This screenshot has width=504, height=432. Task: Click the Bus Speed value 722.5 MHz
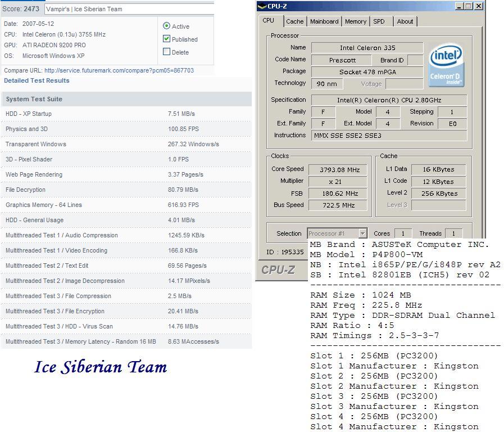(x=338, y=205)
